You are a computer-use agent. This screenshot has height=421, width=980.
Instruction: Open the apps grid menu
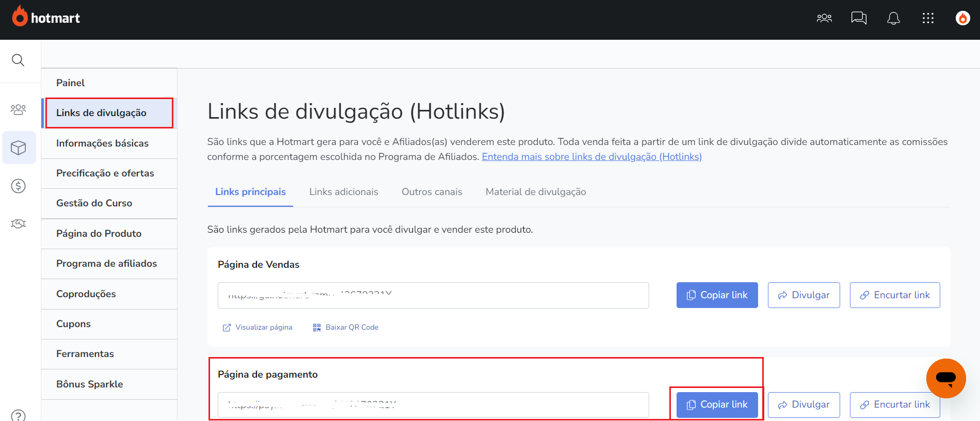(928, 19)
